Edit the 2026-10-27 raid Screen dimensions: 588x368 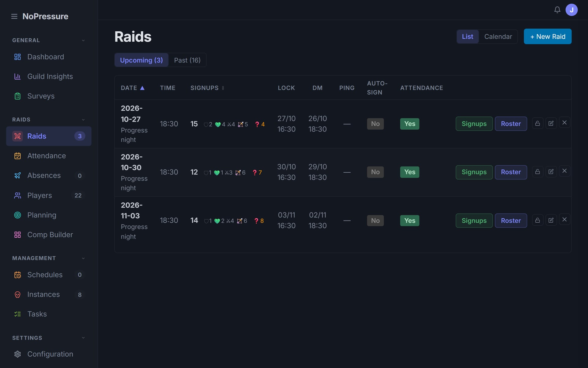tap(551, 123)
